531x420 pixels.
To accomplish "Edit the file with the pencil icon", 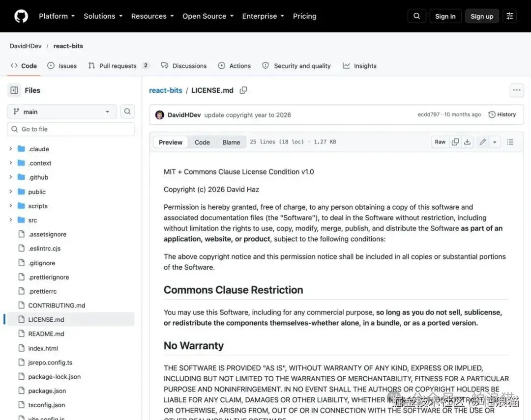I will coord(483,142).
